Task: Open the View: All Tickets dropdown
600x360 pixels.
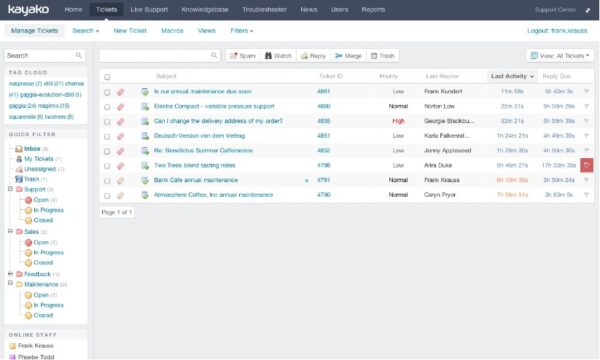Action: (560, 56)
